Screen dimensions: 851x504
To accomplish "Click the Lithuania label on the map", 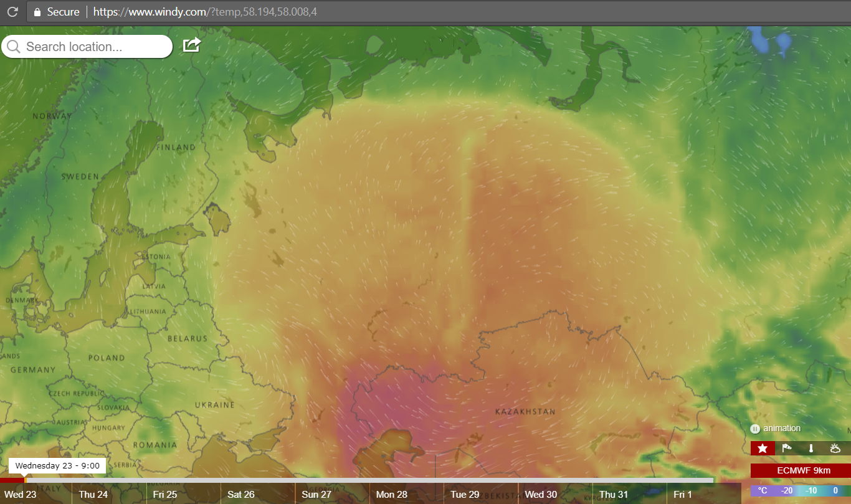I will (x=148, y=311).
